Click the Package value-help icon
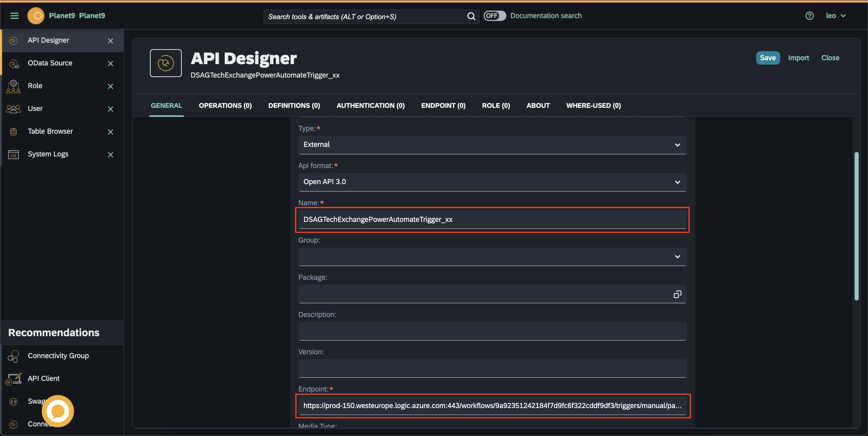868x436 pixels. (x=677, y=294)
